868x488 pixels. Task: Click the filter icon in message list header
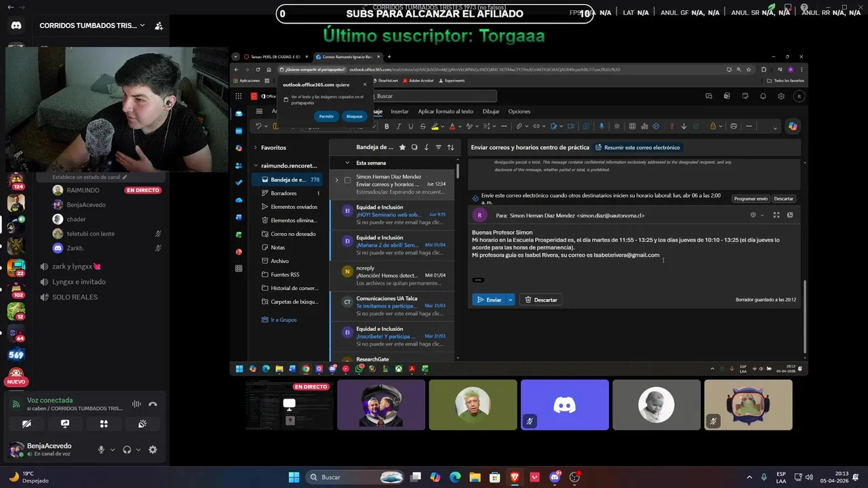(x=438, y=147)
